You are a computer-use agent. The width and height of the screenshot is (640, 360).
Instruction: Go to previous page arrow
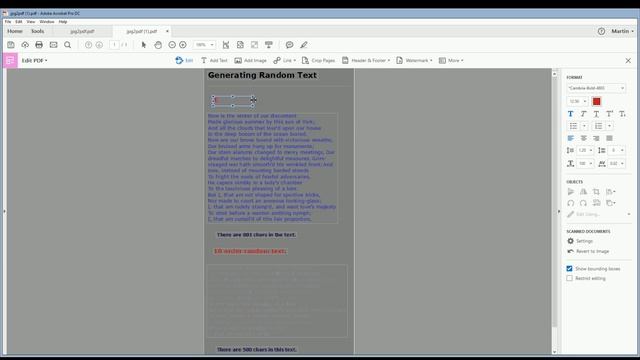(x=88, y=45)
